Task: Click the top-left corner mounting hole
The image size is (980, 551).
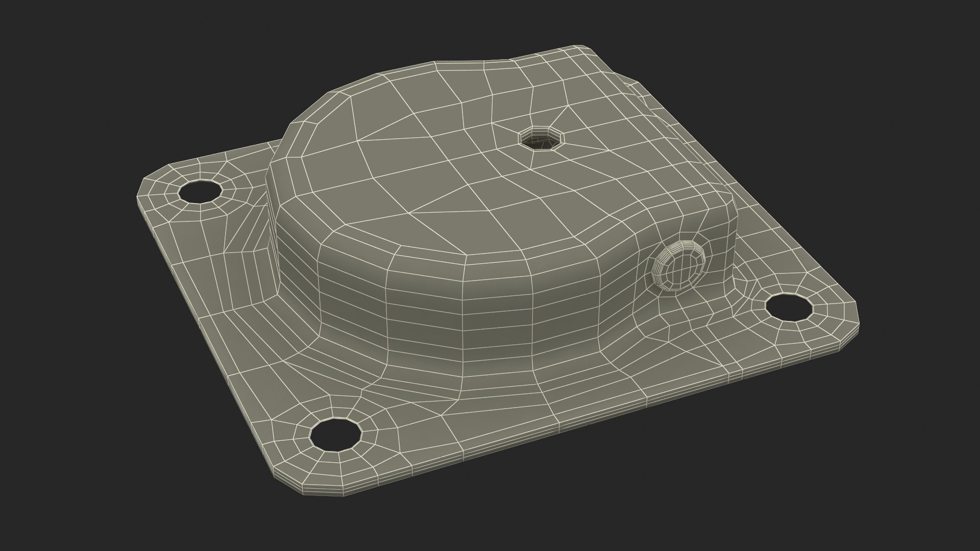Action: point(200,191)
